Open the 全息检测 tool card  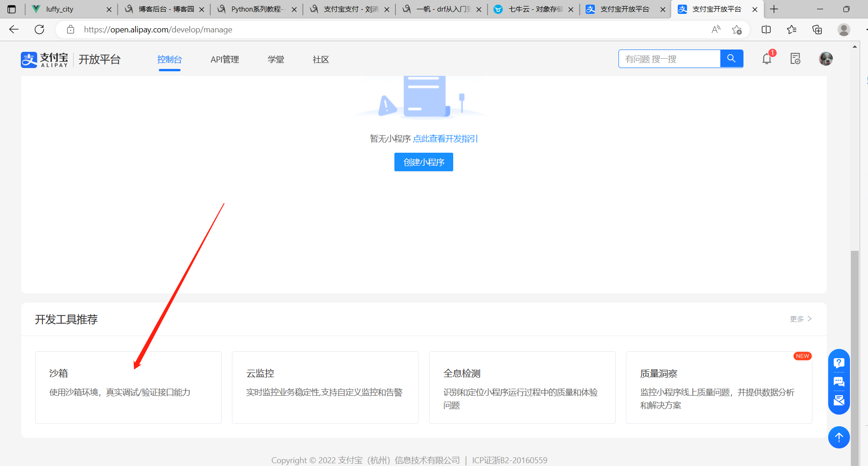522,387
